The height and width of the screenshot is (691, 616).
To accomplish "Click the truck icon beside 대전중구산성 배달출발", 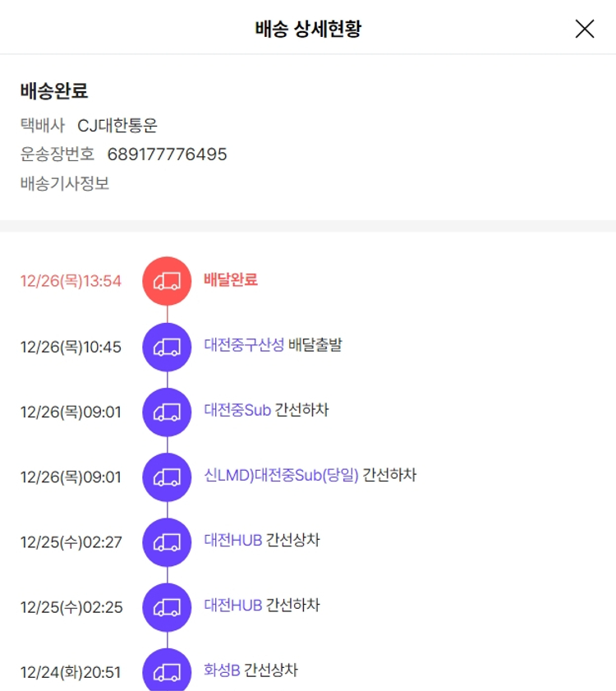I will [167, 346].
